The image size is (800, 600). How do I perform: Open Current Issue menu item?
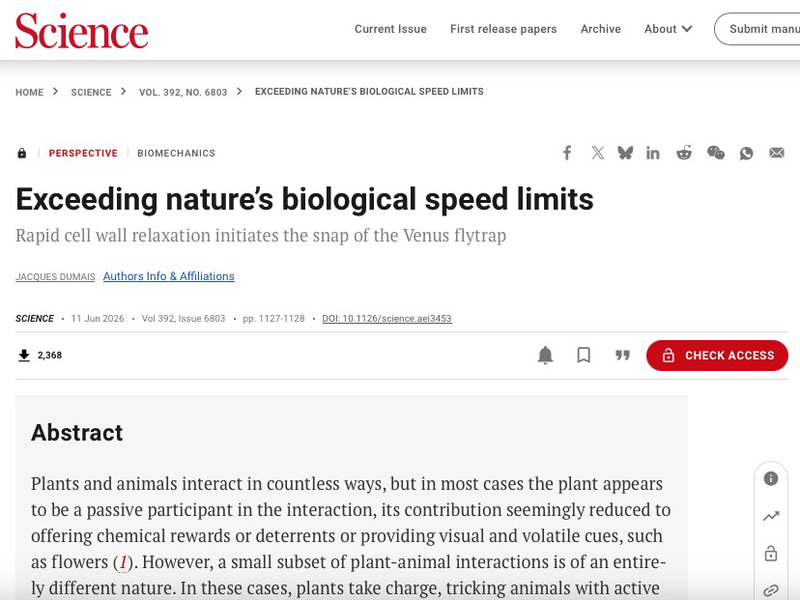390,29
